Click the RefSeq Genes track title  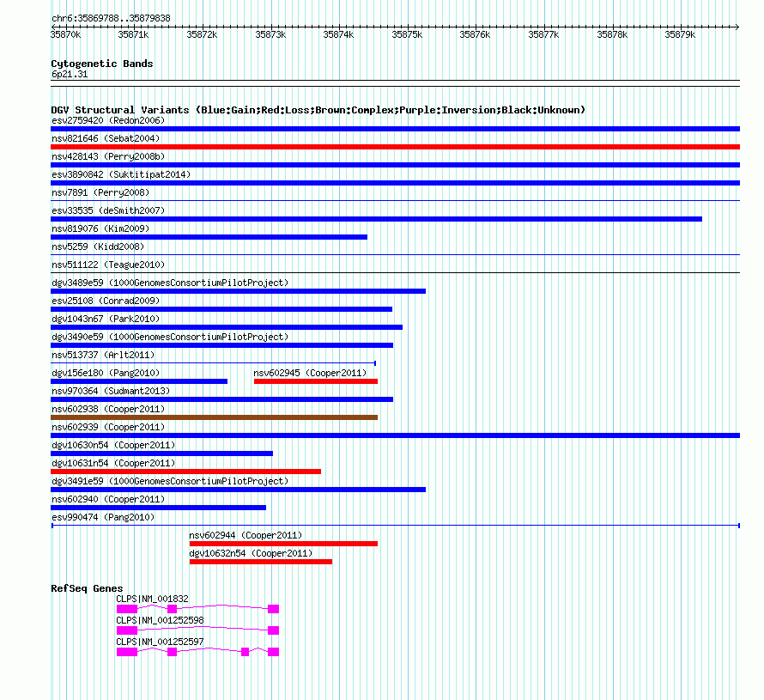[87, 588]
